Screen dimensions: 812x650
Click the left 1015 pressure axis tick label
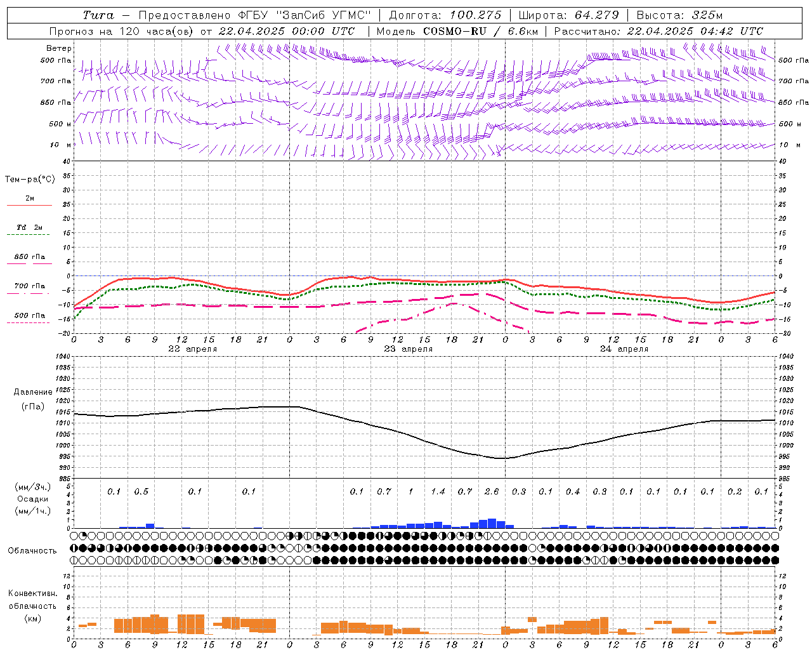click(64, 412)
